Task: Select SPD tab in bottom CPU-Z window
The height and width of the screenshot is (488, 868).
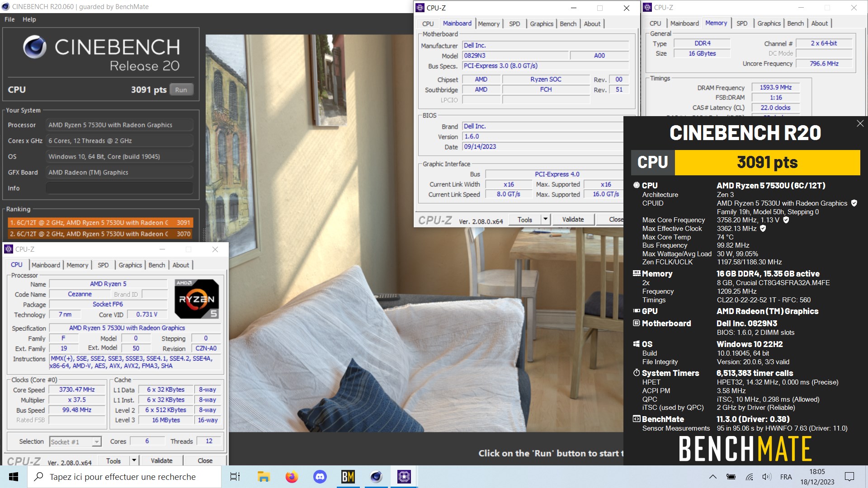Action: point(103,265)
